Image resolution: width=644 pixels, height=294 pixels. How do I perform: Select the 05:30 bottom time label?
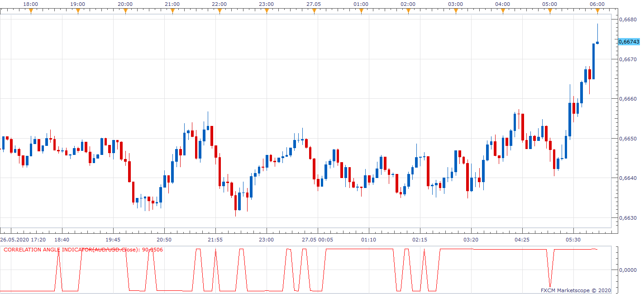(x=573, y=239)
